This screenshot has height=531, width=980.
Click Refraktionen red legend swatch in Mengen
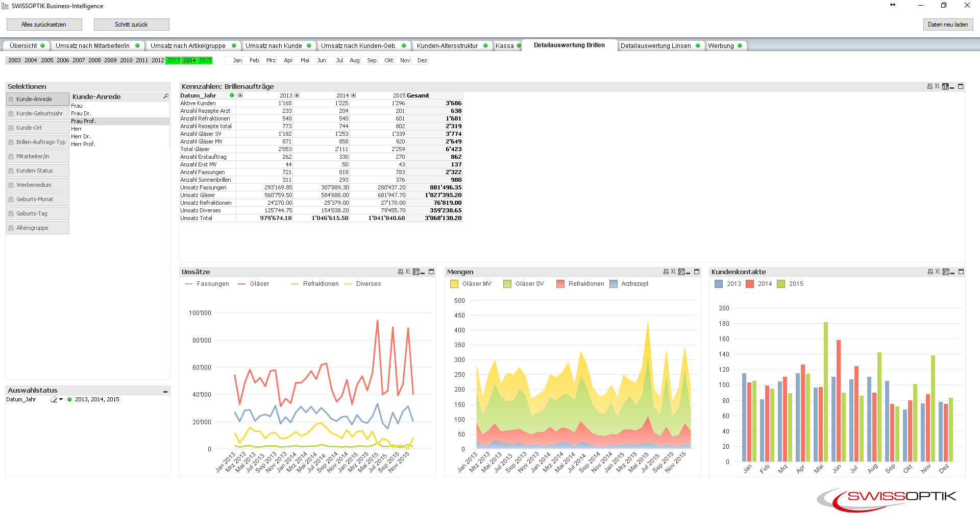[x=560, y=284]
